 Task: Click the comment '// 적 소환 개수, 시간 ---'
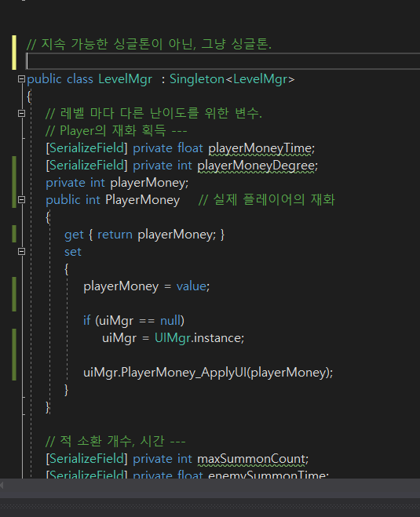click(115, 441)
